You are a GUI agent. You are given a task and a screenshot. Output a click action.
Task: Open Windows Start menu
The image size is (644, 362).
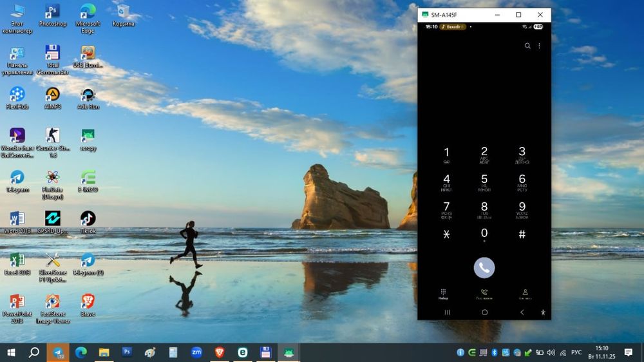click(11, 352)
